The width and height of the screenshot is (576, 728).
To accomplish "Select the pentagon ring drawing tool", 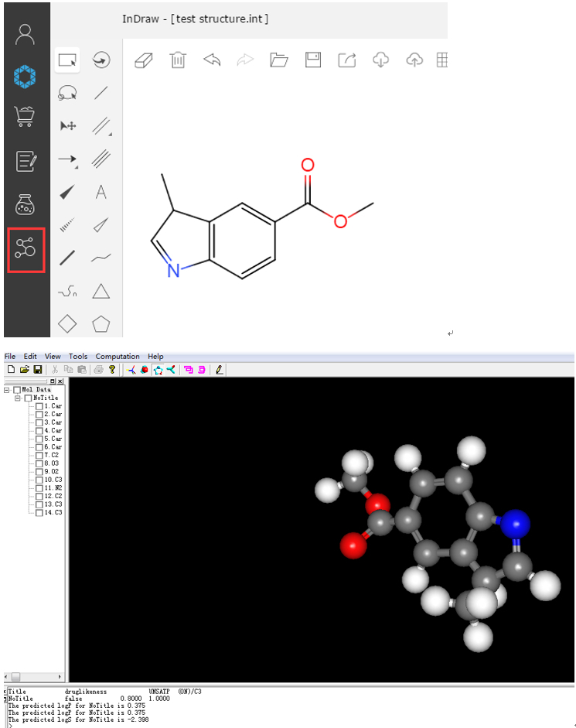I will coord(101,323).
